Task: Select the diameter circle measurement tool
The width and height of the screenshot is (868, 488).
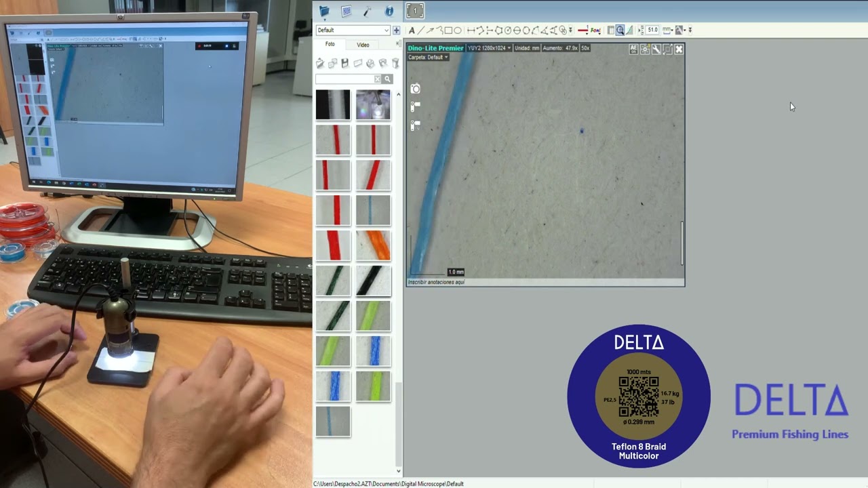Action: 517,30
